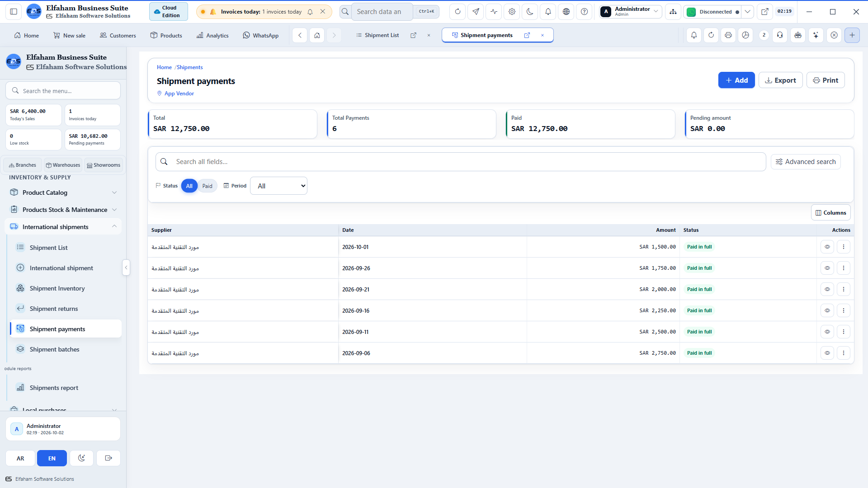Open the activity pulse icon
Image resolution: width=868 pixels, height=488 pixels.
(494, 12)
